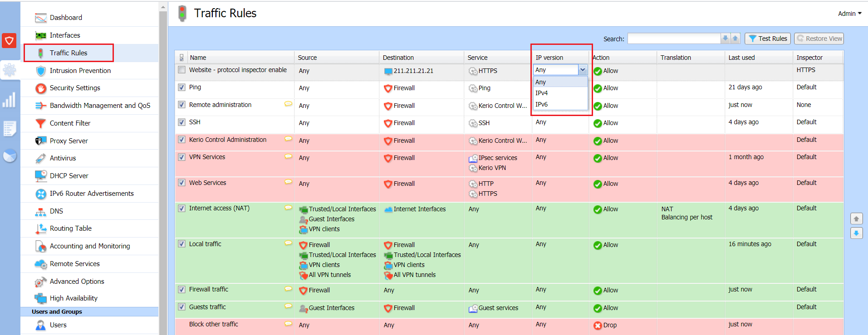This screenshot has height=335, width=868.
Task: Open the logs document sidebar icon
Action: [x=10, y=128]
